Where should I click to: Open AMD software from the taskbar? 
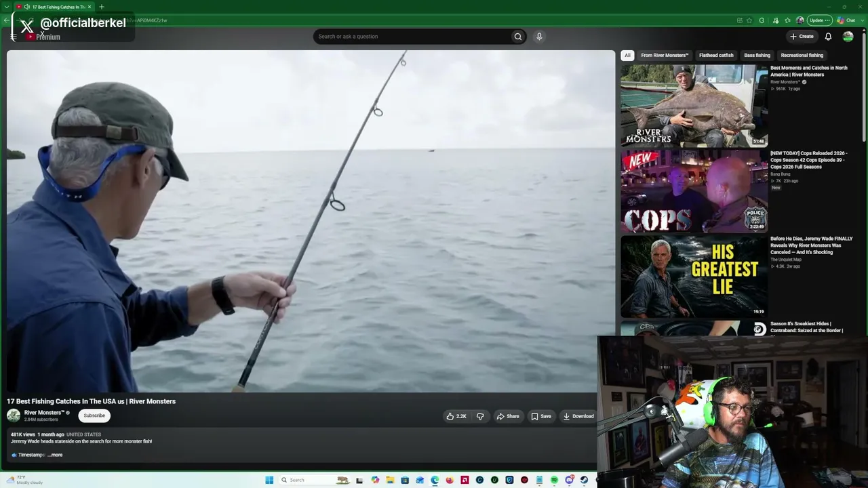[x=465, y=480]
